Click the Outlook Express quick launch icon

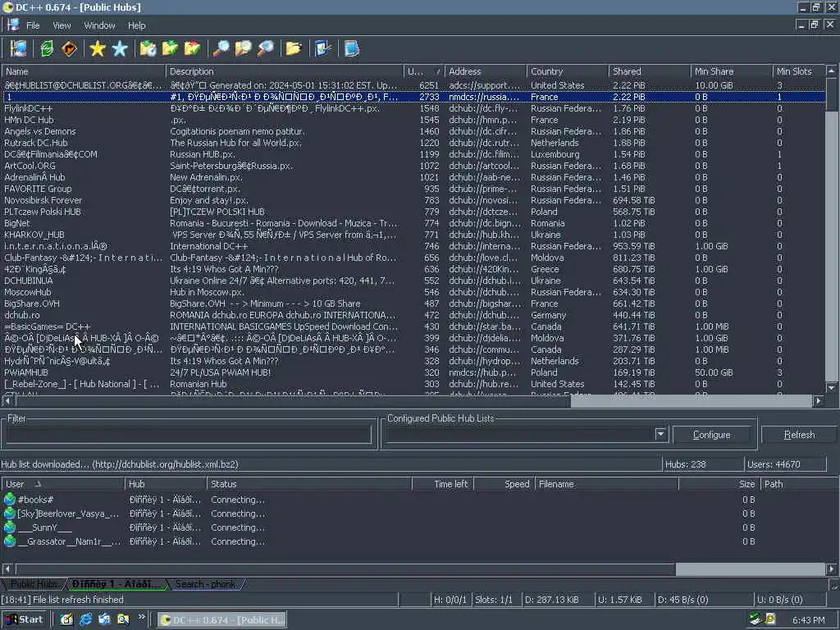(x=104, y=619)
